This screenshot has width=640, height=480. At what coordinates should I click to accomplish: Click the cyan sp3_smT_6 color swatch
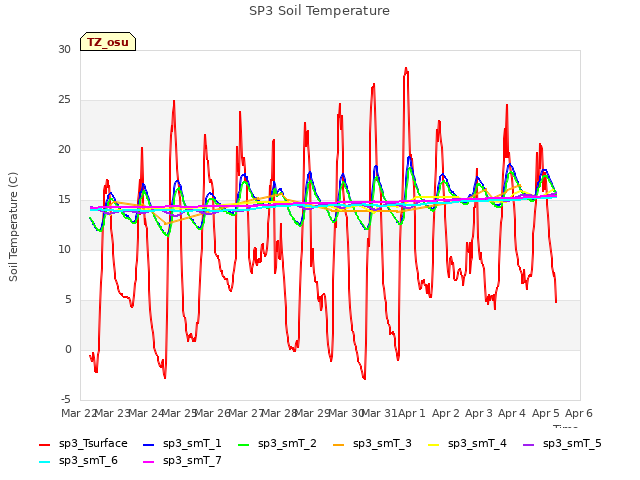coord(44,462)
